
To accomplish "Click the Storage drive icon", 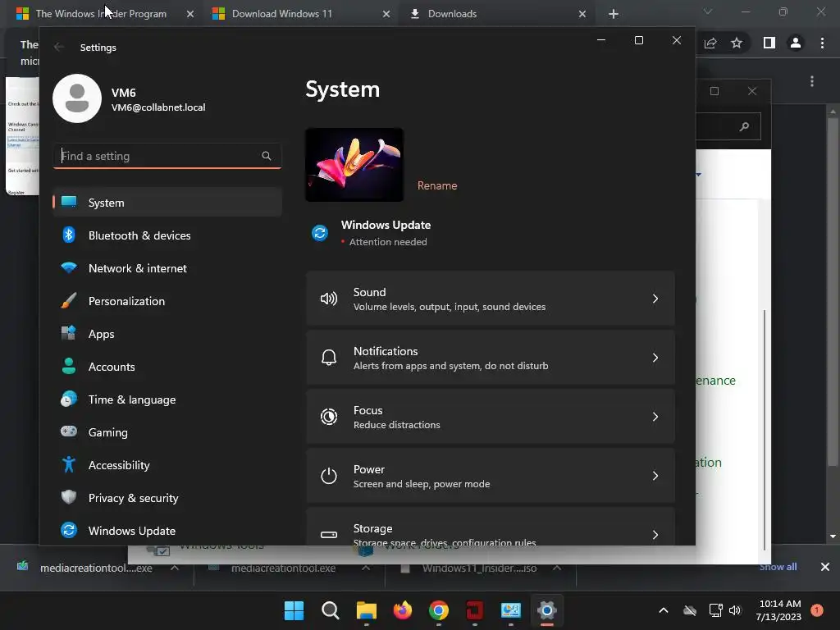I will pyautogui.click(x=328, y=535).
